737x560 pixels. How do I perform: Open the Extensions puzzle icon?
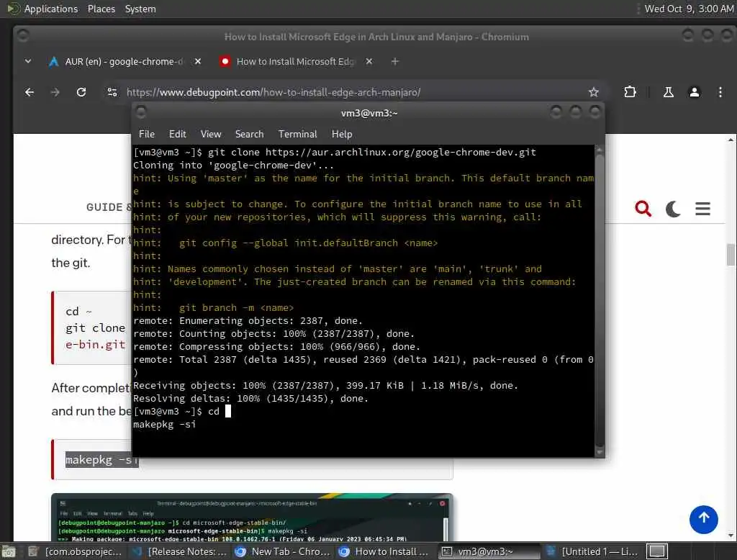point(630,92)
